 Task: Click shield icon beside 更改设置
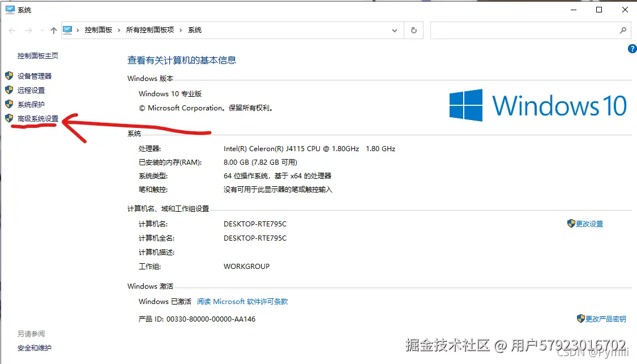click(571, 224)
